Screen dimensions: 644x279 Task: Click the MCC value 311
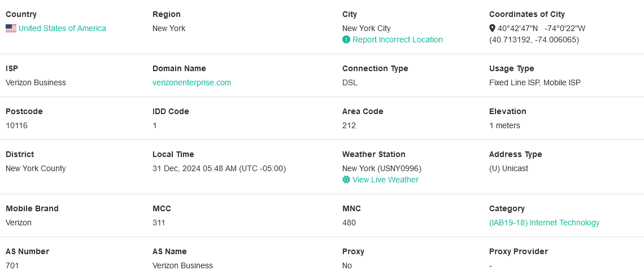click(x=159, y=223)
